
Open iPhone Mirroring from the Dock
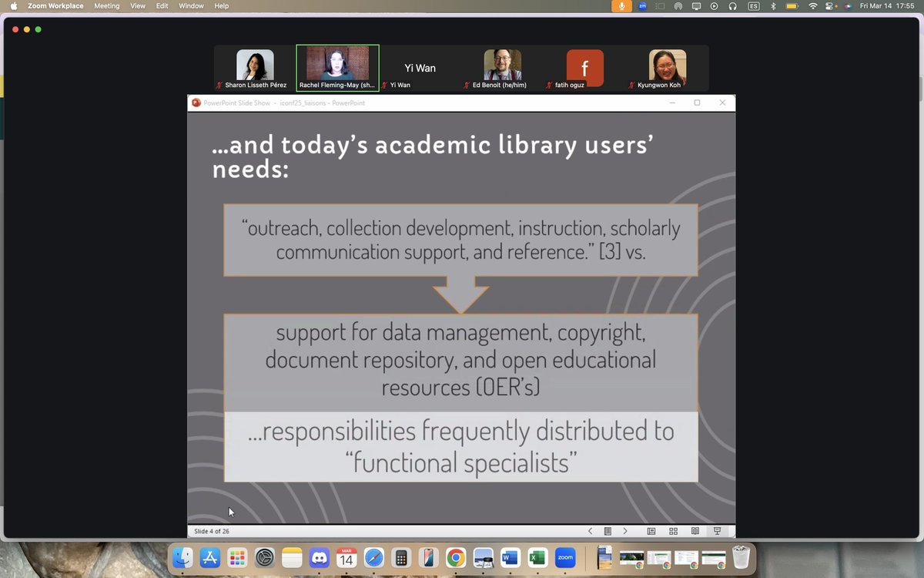pos(428,557)
